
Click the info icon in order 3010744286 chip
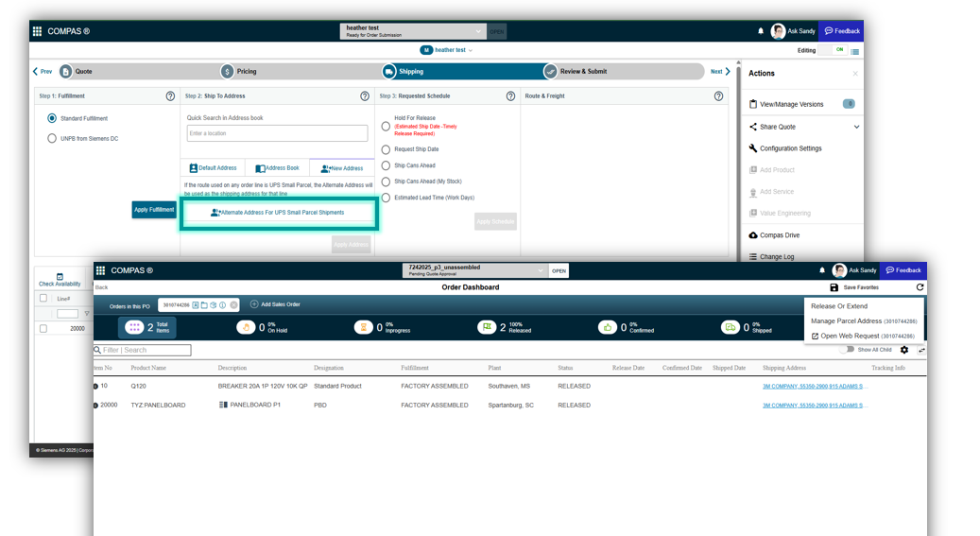coord(222,304)
